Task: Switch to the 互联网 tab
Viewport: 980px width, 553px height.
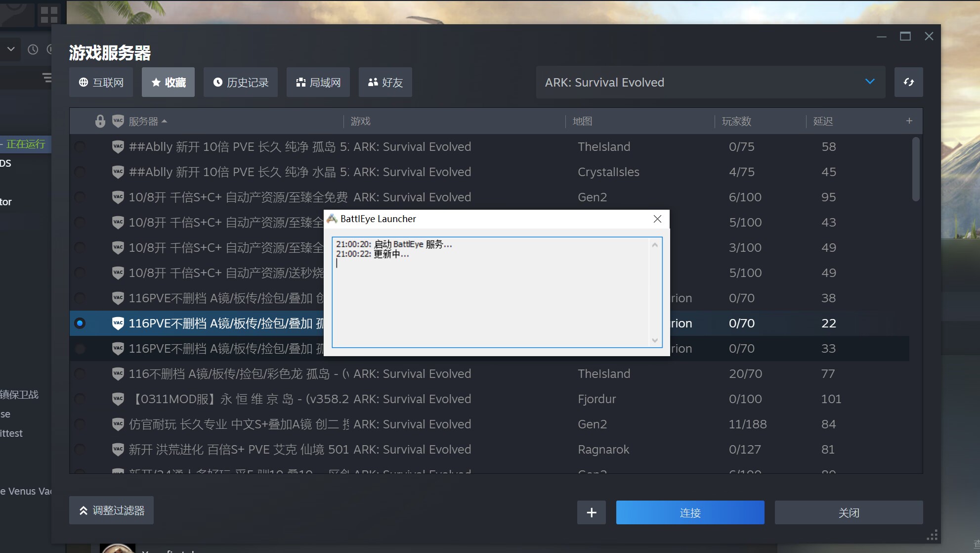Action: tap(101, 82)
